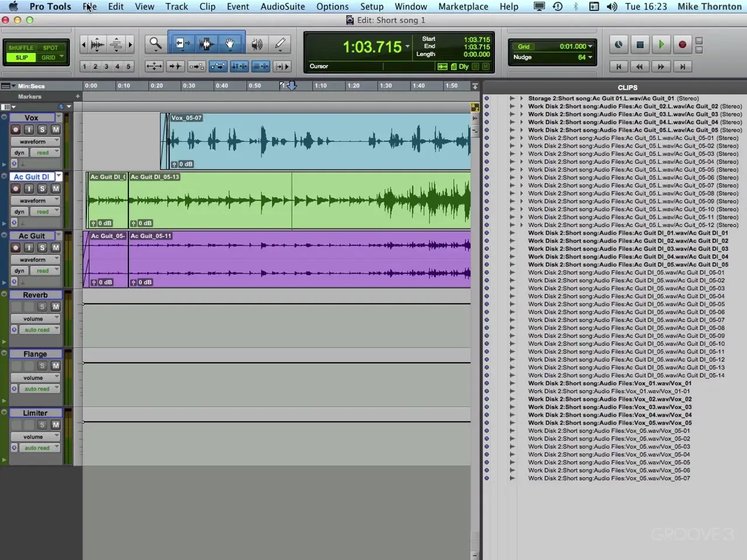Open Flange automation mode auto read

(x=40, y=388)
